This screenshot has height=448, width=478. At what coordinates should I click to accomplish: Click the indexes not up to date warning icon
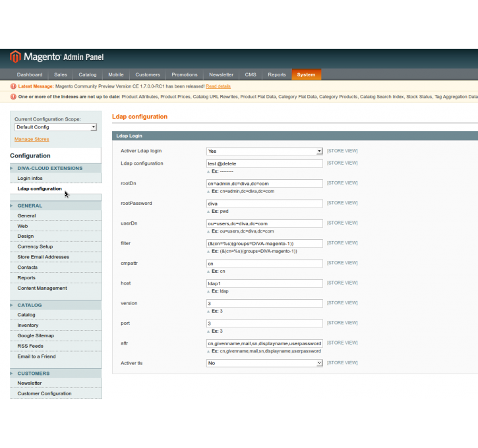click(x=13, y=97)
